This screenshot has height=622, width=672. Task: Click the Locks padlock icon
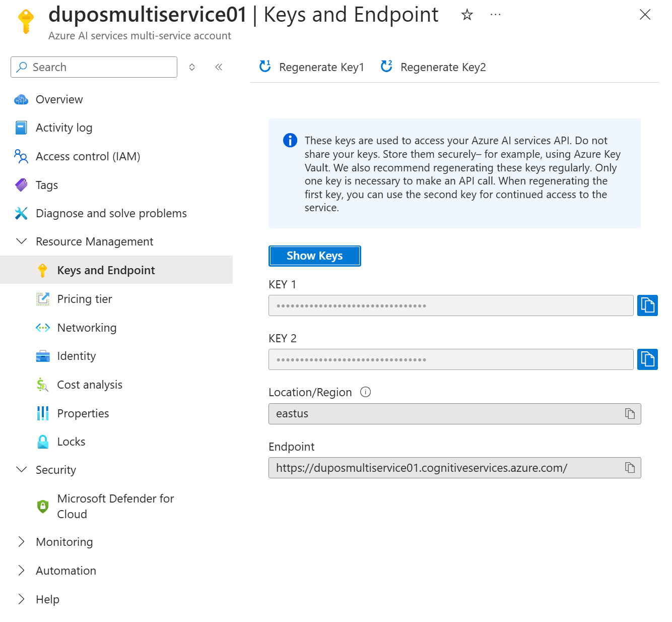43,442
